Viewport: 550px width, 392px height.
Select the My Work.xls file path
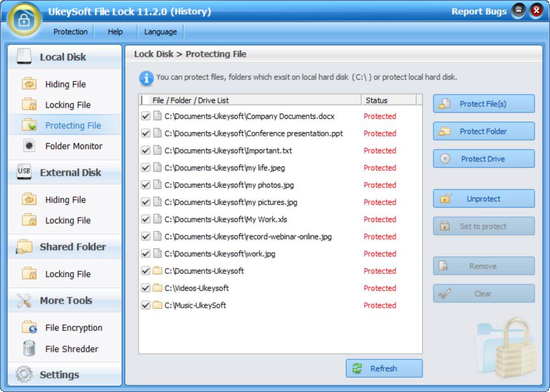226,220
